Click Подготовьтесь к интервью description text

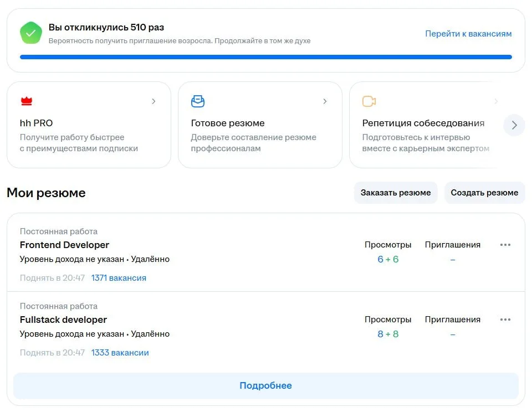(426, 143)
